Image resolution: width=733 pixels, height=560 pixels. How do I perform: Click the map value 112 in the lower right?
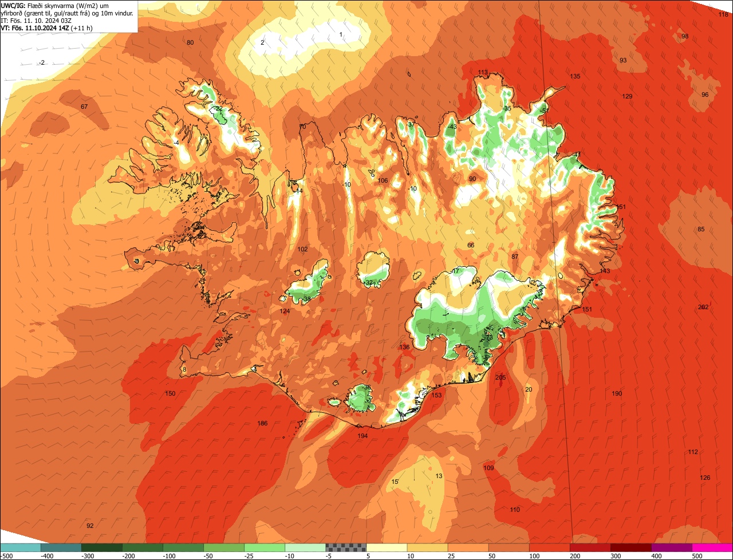tap(693, 452)
